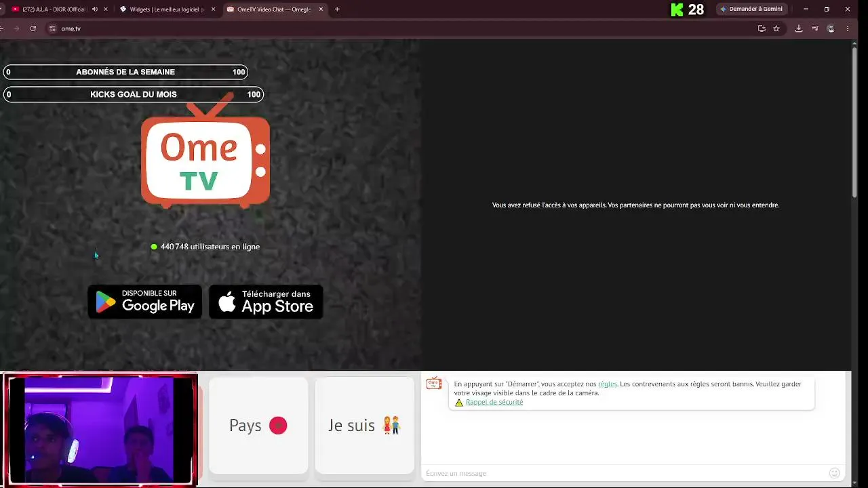Go forward in browser history
This screenshot has width=868, height=488.
click(16, 28)
